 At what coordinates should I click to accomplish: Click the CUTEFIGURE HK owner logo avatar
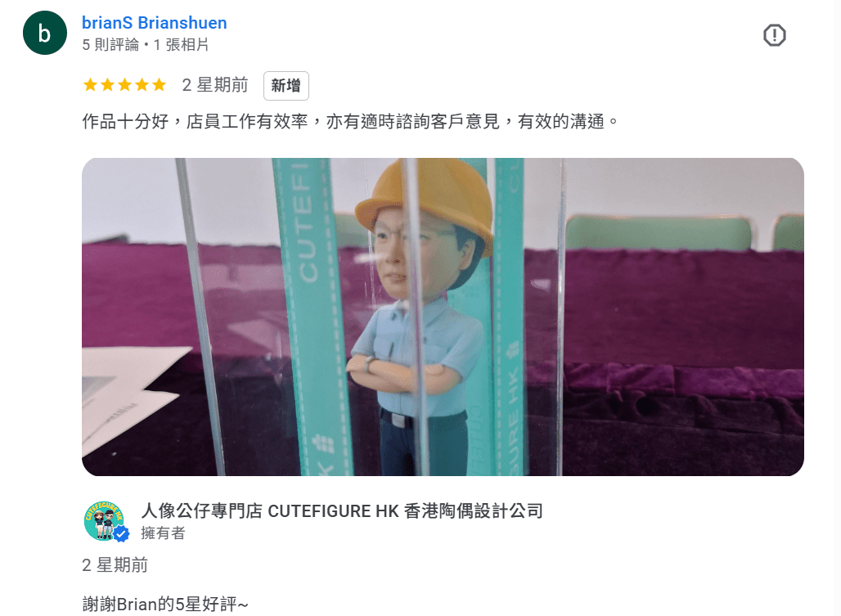(104, 520)
